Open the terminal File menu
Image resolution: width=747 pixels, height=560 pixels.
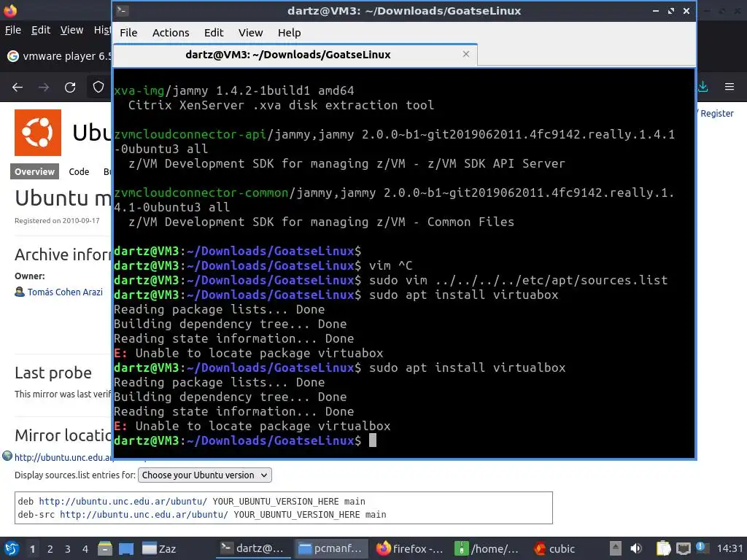point(128,32)
